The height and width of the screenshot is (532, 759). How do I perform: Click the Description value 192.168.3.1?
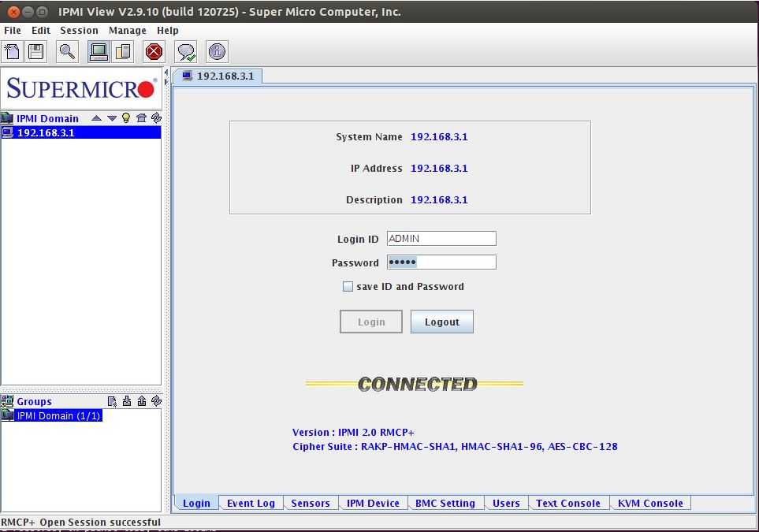tap(439, 199)
